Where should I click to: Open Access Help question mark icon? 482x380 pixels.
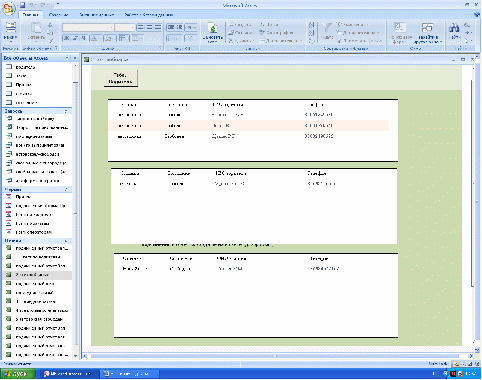(x=476, y=15)
